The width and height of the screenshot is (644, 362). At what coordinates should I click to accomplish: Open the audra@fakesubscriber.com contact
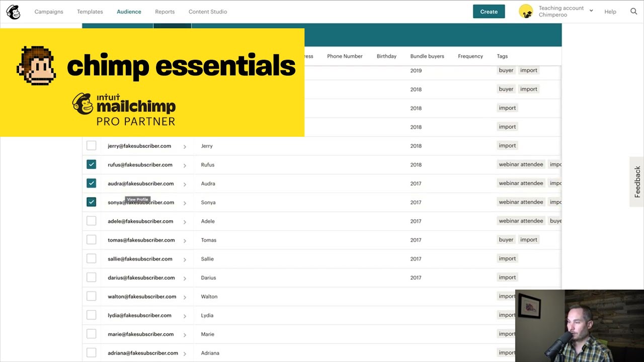(140, 184)
